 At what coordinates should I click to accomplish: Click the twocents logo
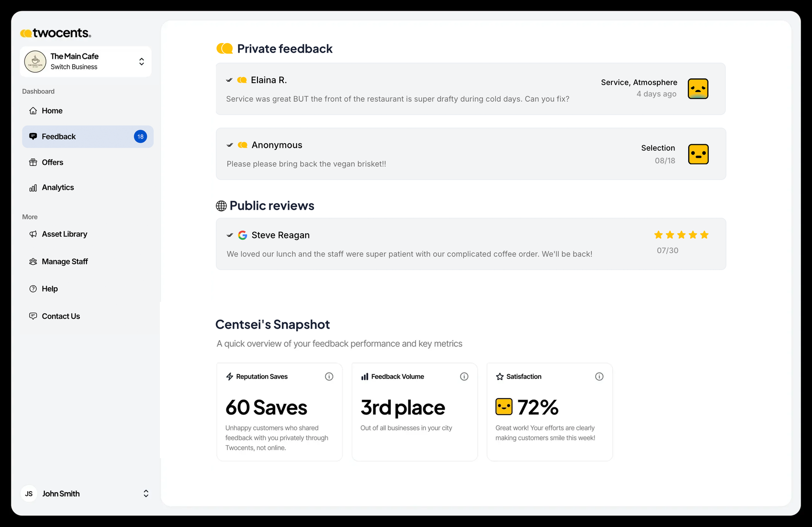(x=55, y=33)
